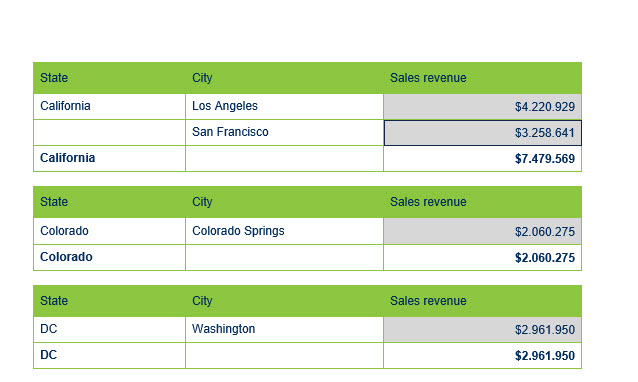Click the highlighted $3.258.641 revenue cell
This screenshot has height=382, width=638.
point(483,133)
